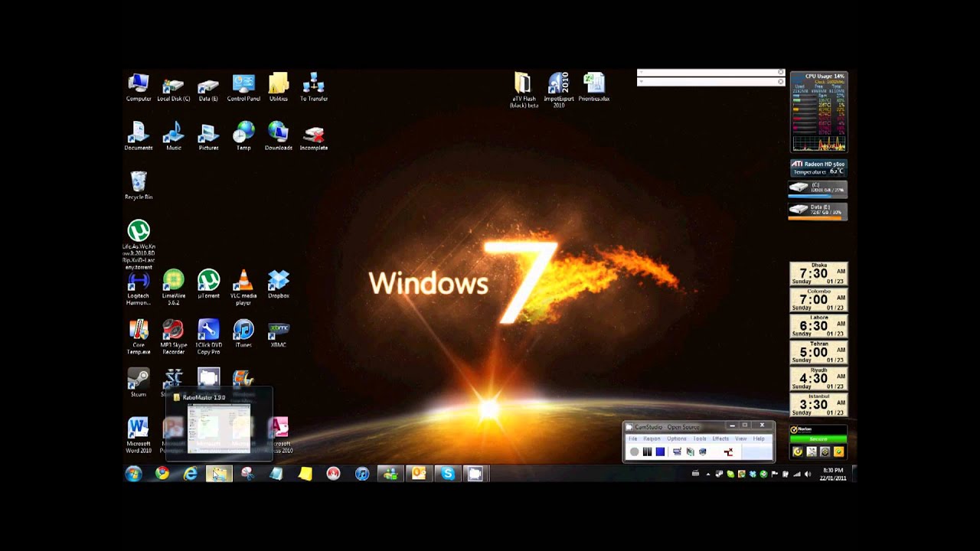Screen dimensions: 980x551
Task: Select the µTorrent desktop shortcut
Action: (x=208, y=285)
